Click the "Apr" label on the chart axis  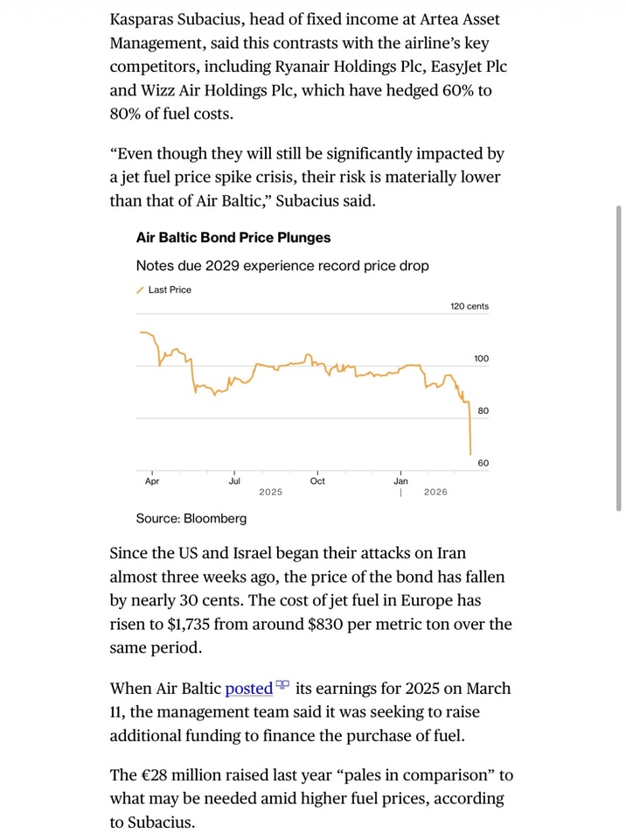152,481
